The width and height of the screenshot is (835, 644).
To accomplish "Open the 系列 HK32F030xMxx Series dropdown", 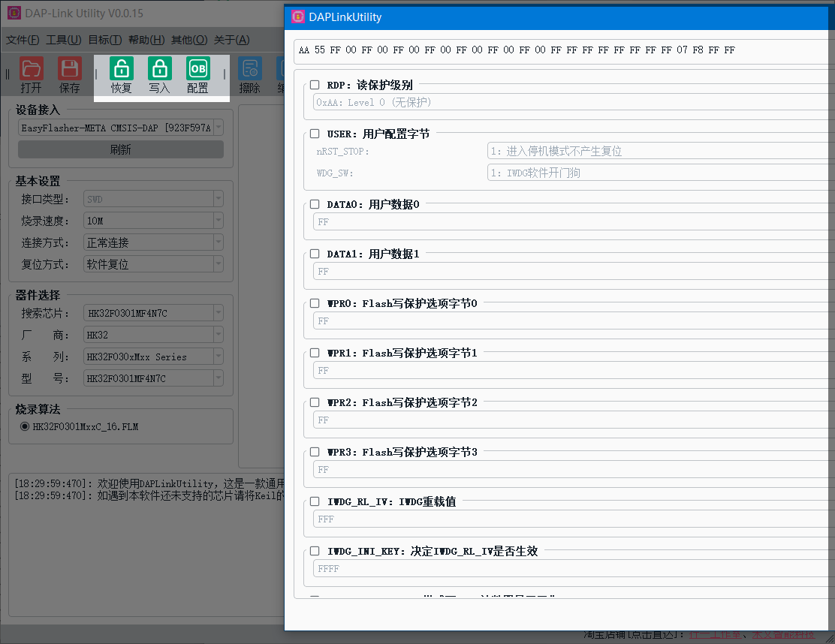I will (x=153, y=357).
